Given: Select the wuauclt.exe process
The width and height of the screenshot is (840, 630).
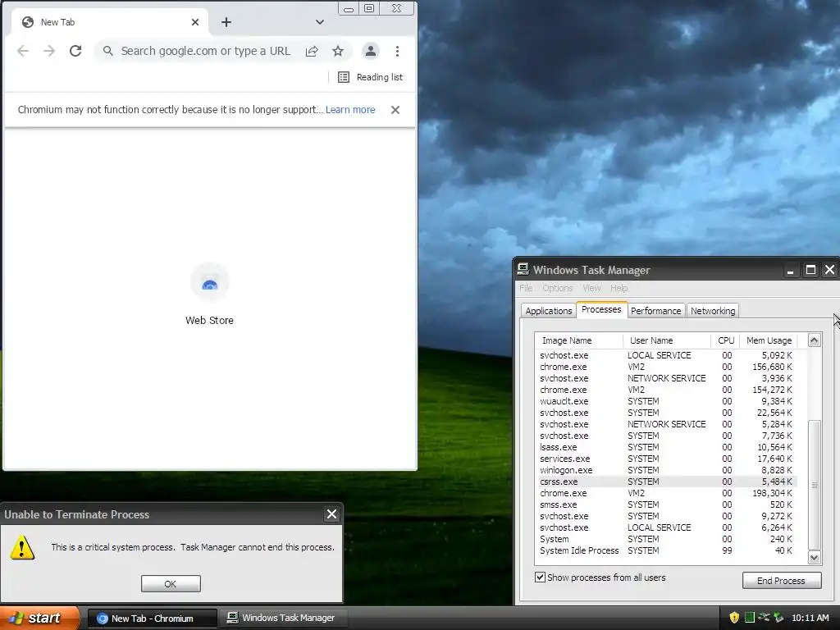Looking at the screenshot, I should (x=666, y=401).
